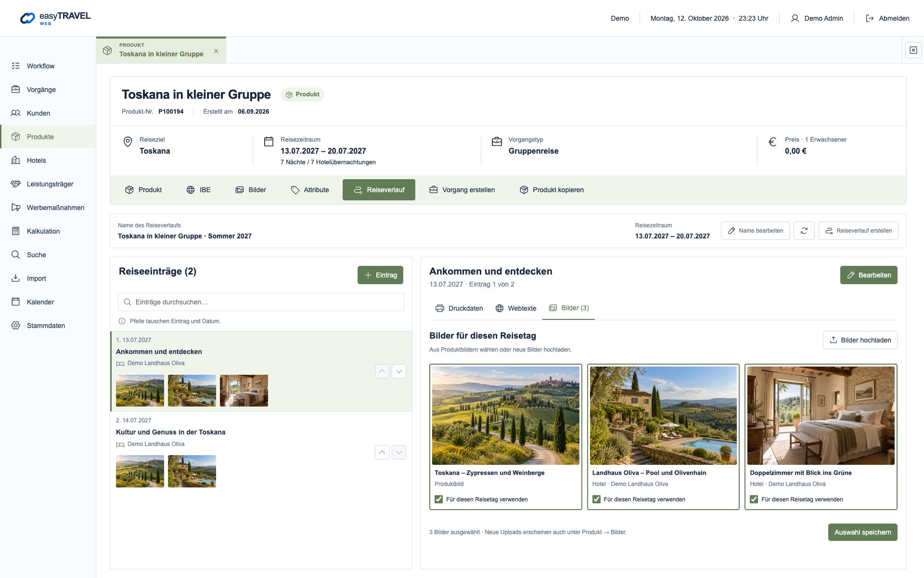This screenshot has height=578, width=924.
Task: Click the easyTRAVEL Web logo
Action: [x=55, y=18]
